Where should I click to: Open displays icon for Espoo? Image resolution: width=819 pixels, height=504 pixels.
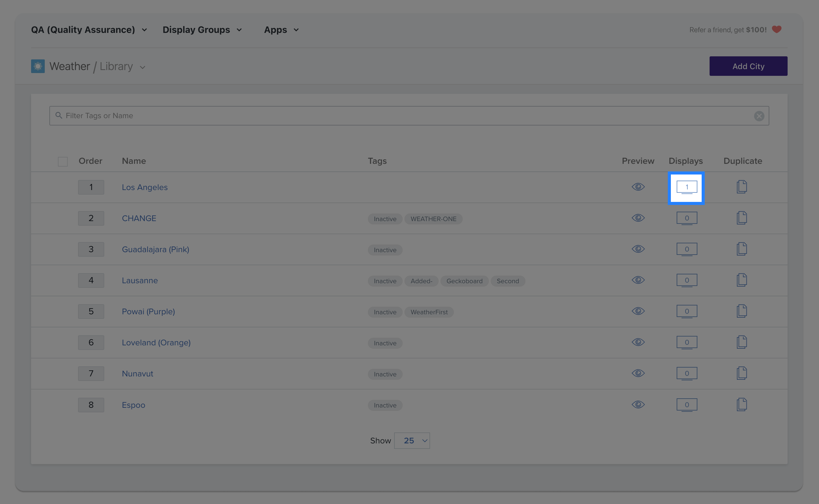pyautogui.click(x=686, y=405)
